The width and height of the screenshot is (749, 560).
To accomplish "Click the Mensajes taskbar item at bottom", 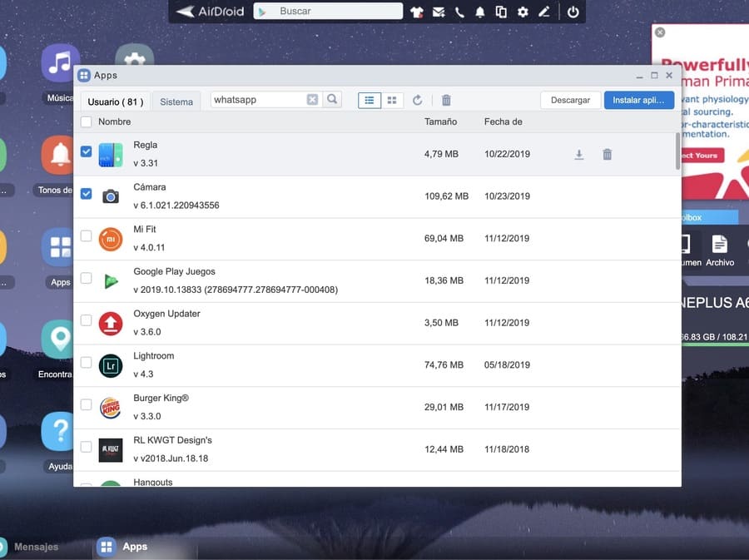I will [30, 547].
